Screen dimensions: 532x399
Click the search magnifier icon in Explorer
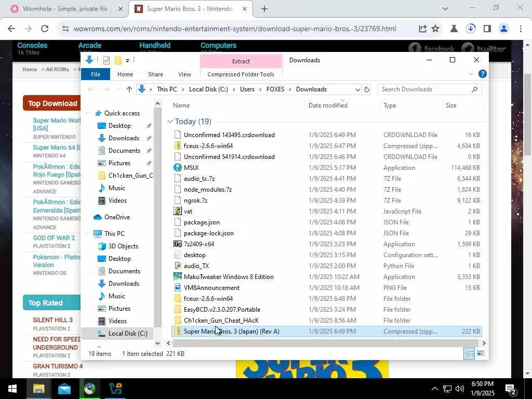click(x=475, y=89)
